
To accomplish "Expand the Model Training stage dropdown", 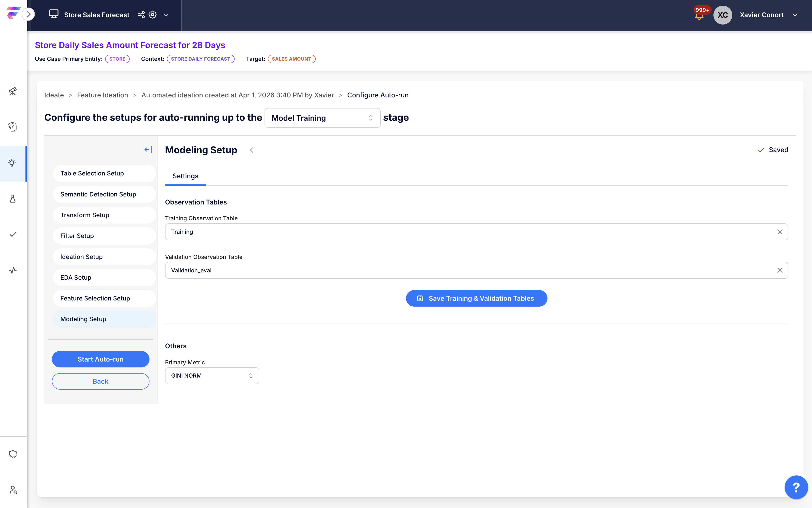I will [322, 118].
